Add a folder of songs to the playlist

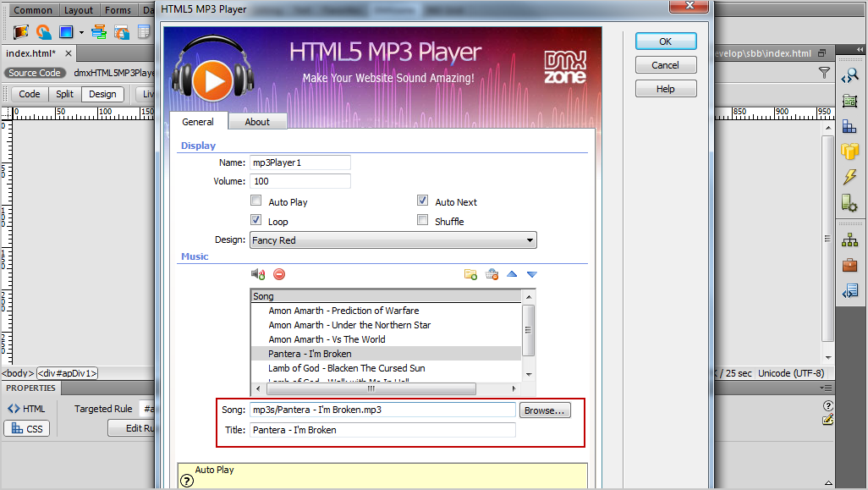(x=470, y=274)
